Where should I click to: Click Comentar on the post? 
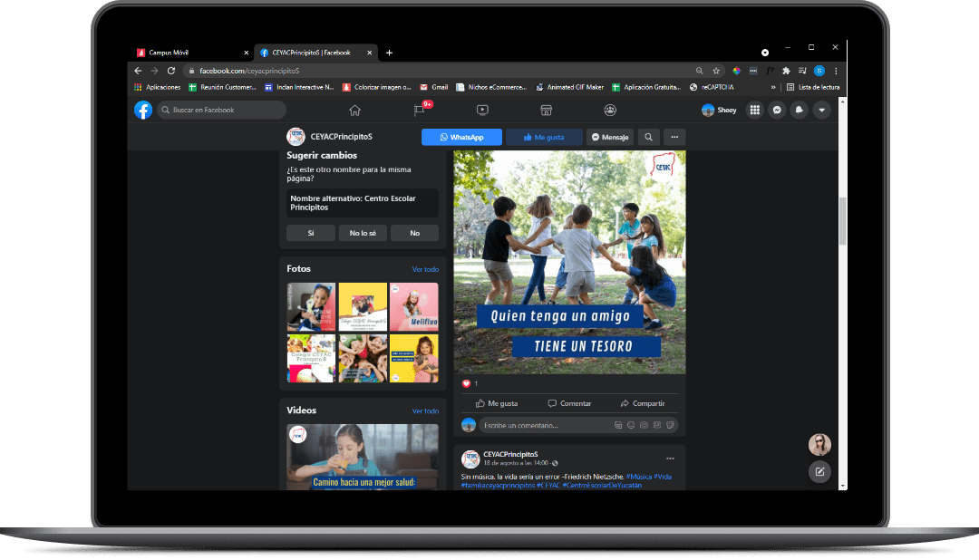point(569,404)
